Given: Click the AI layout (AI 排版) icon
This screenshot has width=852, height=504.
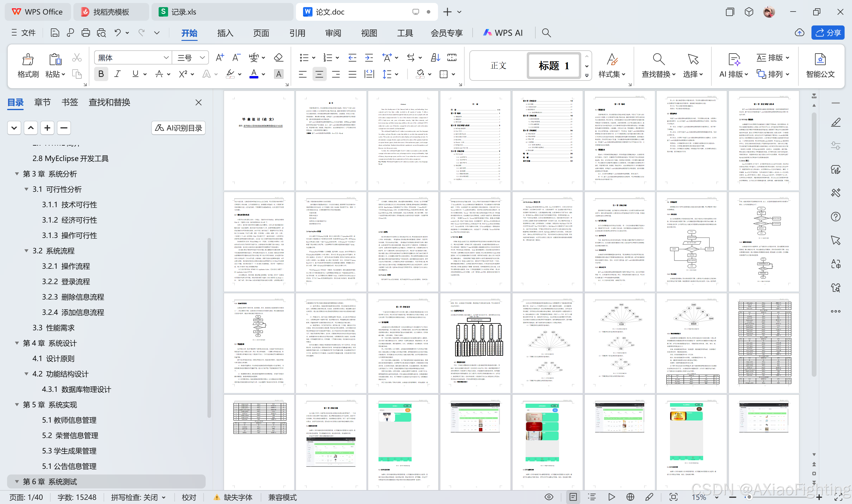Looking at the screenshot, I should click(x=734, y=59).
